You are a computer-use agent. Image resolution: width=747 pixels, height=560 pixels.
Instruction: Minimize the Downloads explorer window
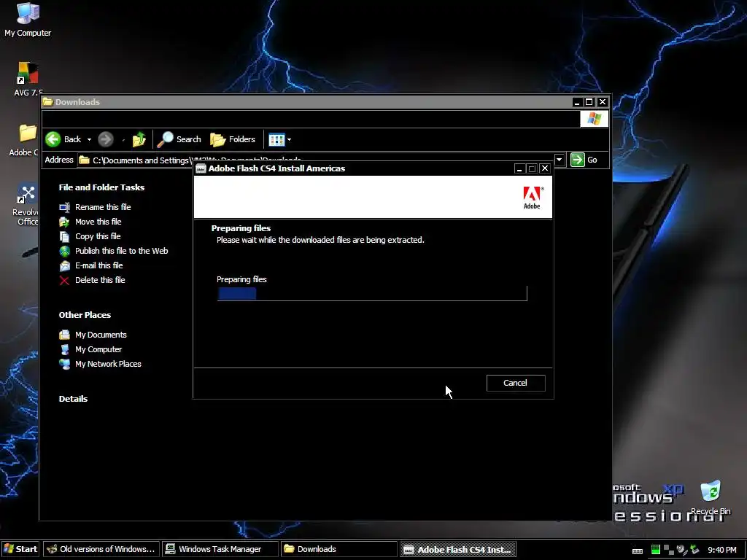tap(577, 102)
